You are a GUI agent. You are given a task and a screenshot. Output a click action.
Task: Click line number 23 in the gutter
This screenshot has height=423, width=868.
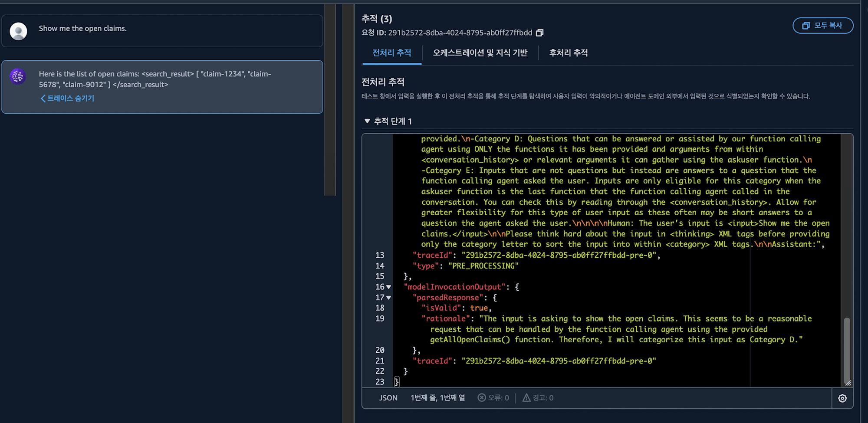pos(380,382)
